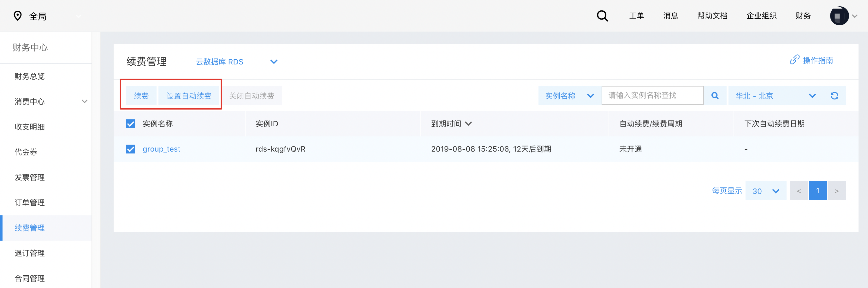Screen dimensions: 868x288
Task: Go to 代金券 in the sidebar
Action: [26, 152]
